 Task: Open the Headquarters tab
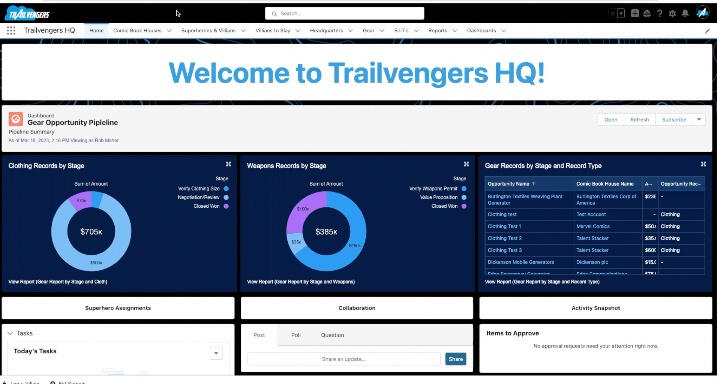pos(326,31)
